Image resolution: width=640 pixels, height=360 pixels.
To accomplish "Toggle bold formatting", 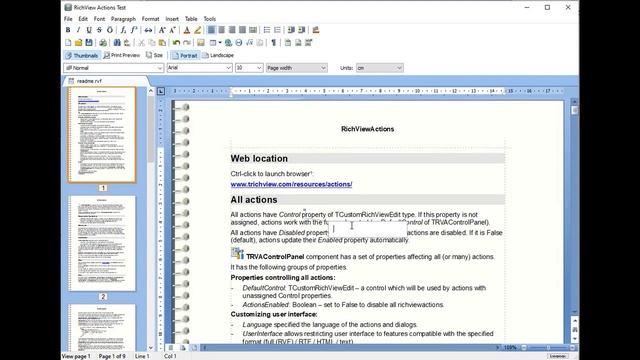I will click(68, 30).
